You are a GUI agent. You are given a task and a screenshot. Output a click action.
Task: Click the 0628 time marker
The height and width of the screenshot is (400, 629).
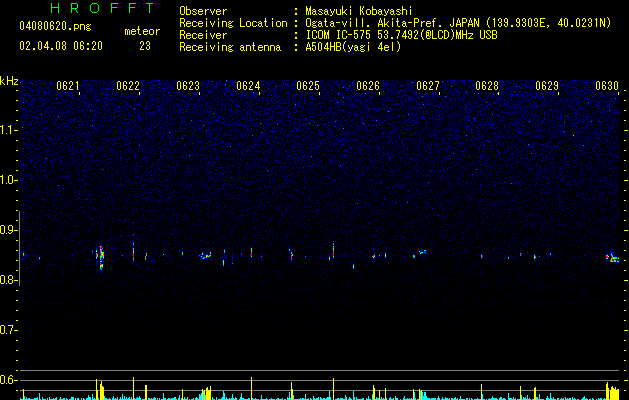[x=487, y=86]
